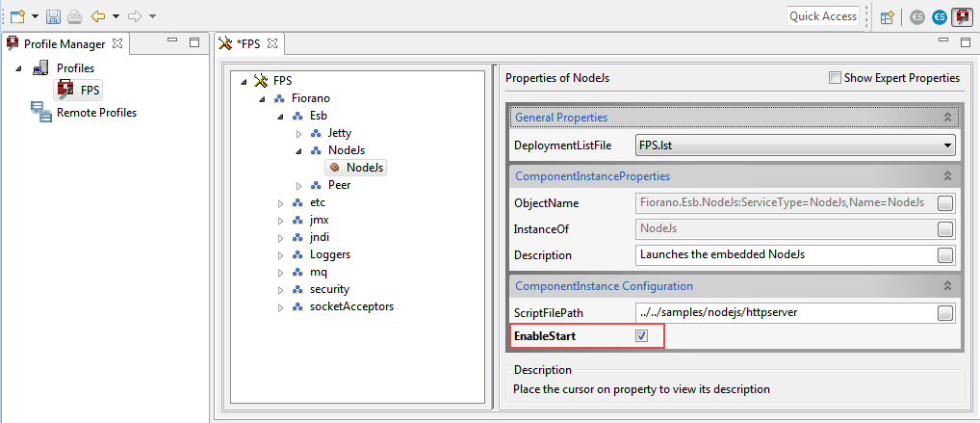Click the ScriptFilePath input field
980x423 pixels.
(x=785, y=312)
